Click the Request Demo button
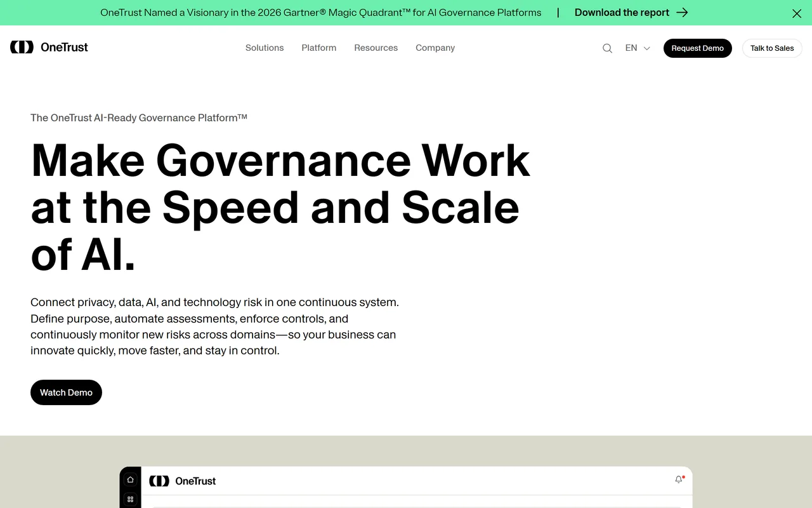Viewport: 812px width, 508px height. [x=698, y=48]
